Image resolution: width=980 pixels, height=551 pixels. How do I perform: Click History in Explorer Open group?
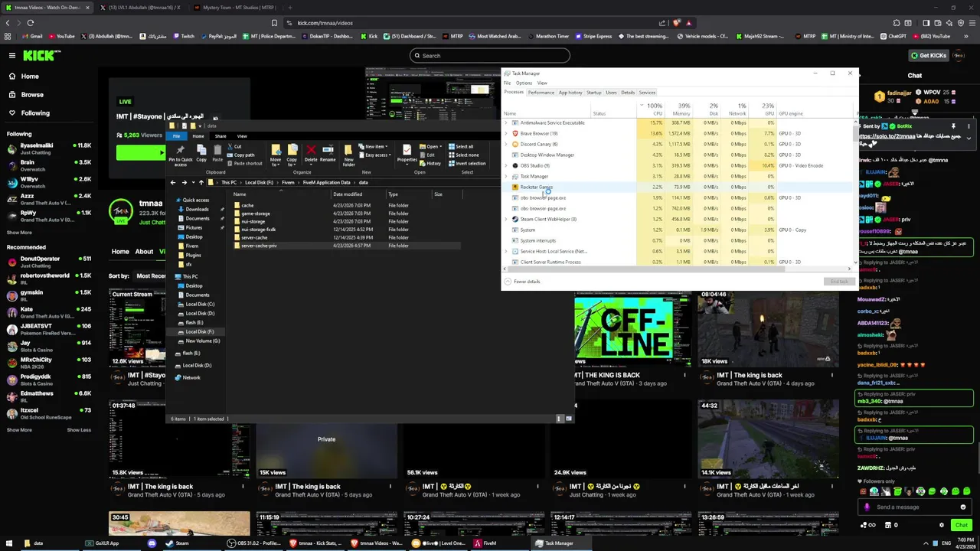[x=431, y=163]
